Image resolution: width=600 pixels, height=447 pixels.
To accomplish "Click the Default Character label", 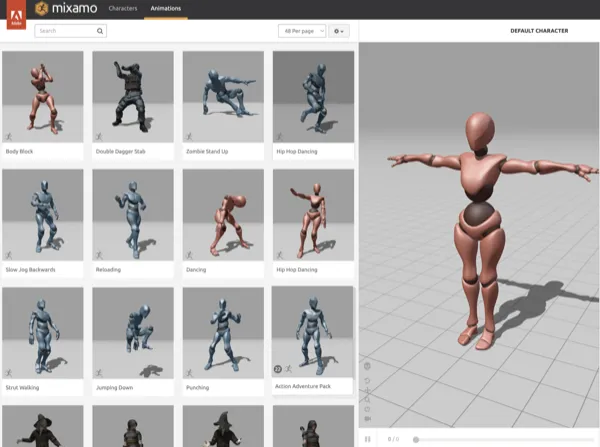I will pyautogui.click(x=539, y=31).
